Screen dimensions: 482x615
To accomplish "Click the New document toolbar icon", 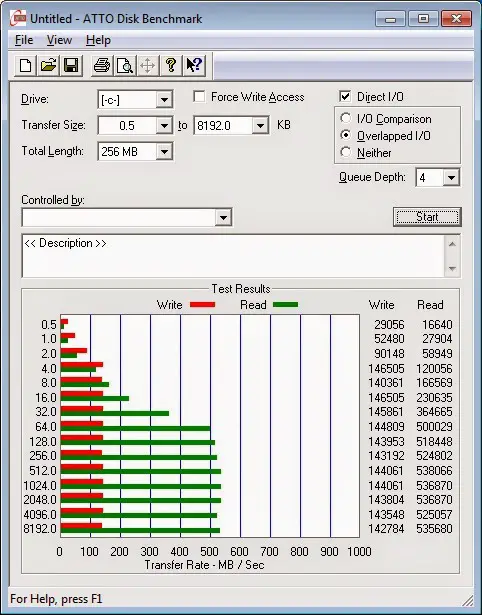I will tap(25, 65).
